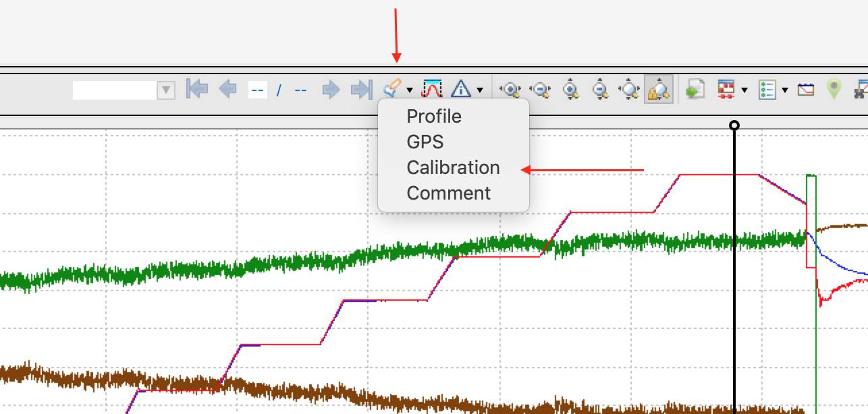This screenshot has width=868, height=414.
Task: Choose Profile in the popup menu
Action: (434, 116)
